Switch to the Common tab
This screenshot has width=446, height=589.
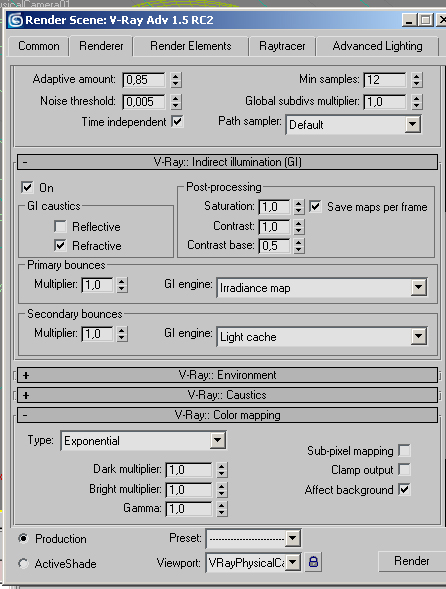[39, 46]
